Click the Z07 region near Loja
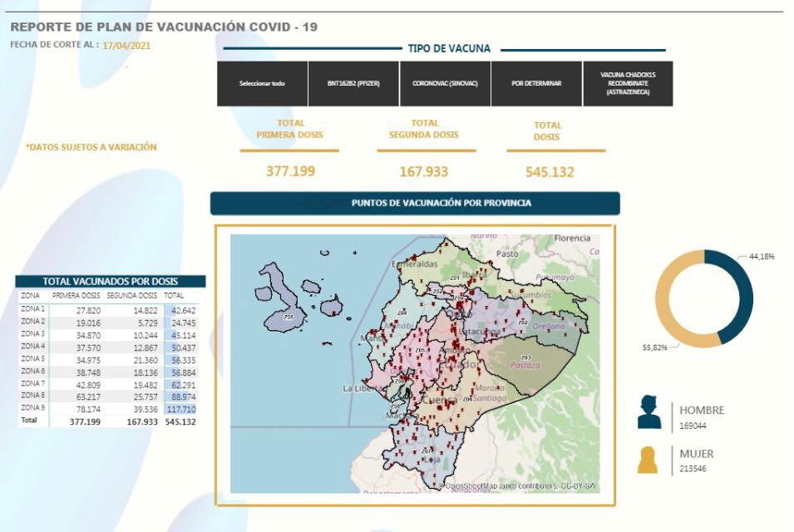Image resolution: width=794 pixels, height=532 pixels. pos(428,451)
